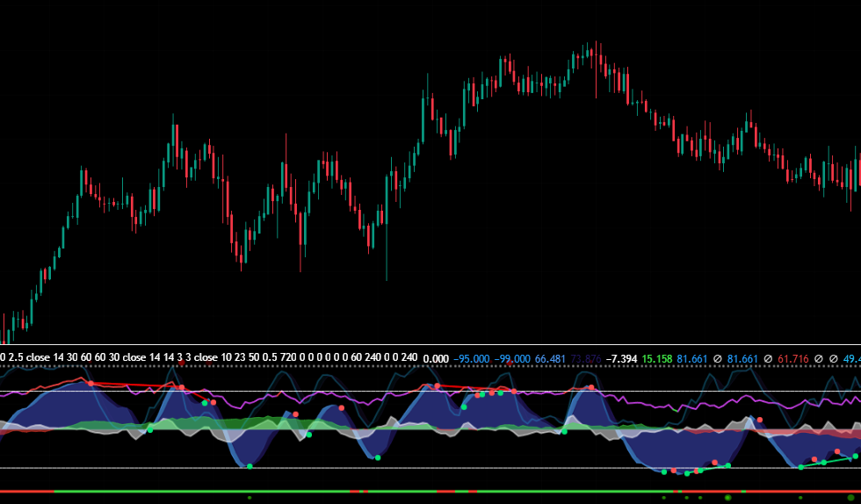The image size is (861, 504).
Task: Click the ∅ symbol just before red 61.716
Action: click(x=768, y=358)
